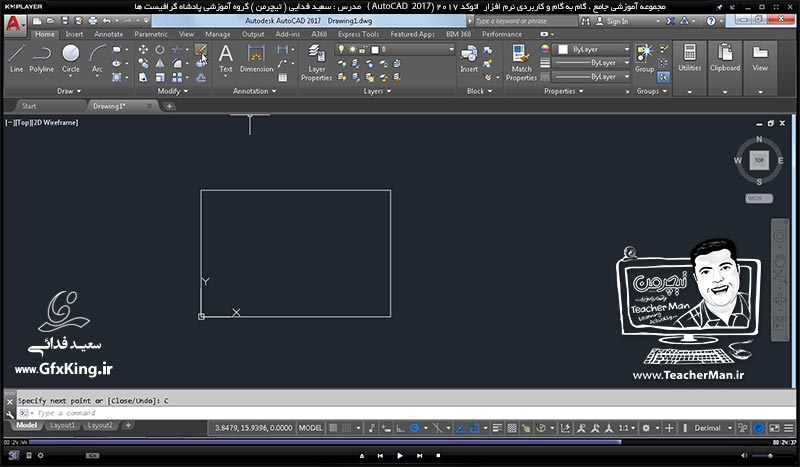Screen dimensions: 800x467
Task: Click the Insert block icon
Action: (x=469, y=59)
